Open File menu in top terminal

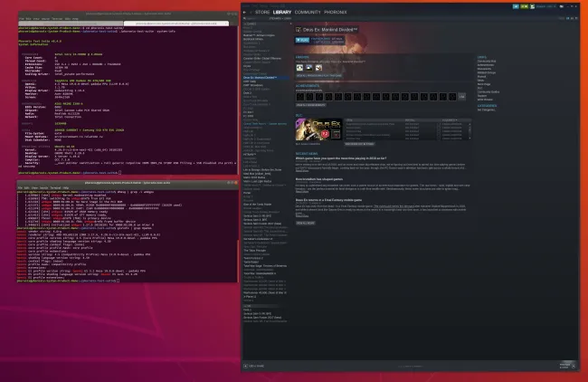pos(22,19)
